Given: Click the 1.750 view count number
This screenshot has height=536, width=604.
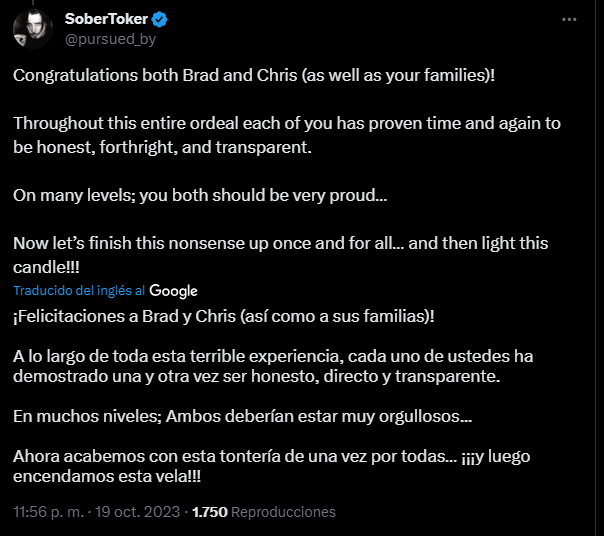Looking at the screenshot, I should click(x=210, y=511).
